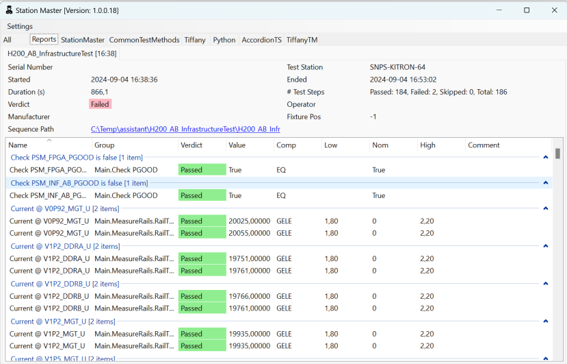Click value 19751,00000 in V1P2_DDRA_U row

pos(249,258)
